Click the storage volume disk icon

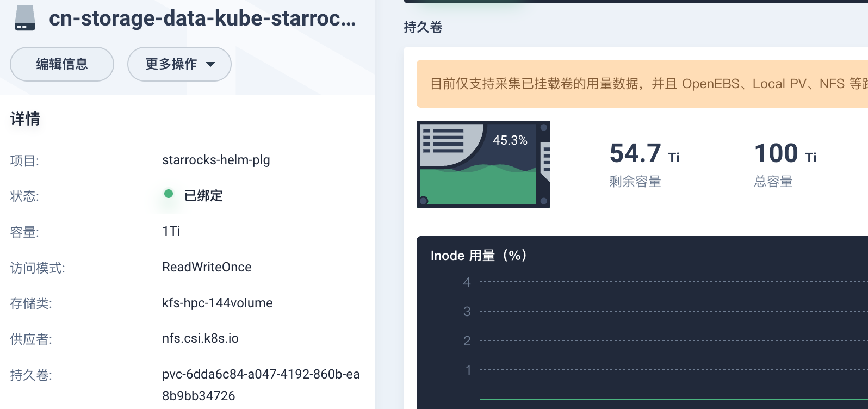tap(25, 18)
